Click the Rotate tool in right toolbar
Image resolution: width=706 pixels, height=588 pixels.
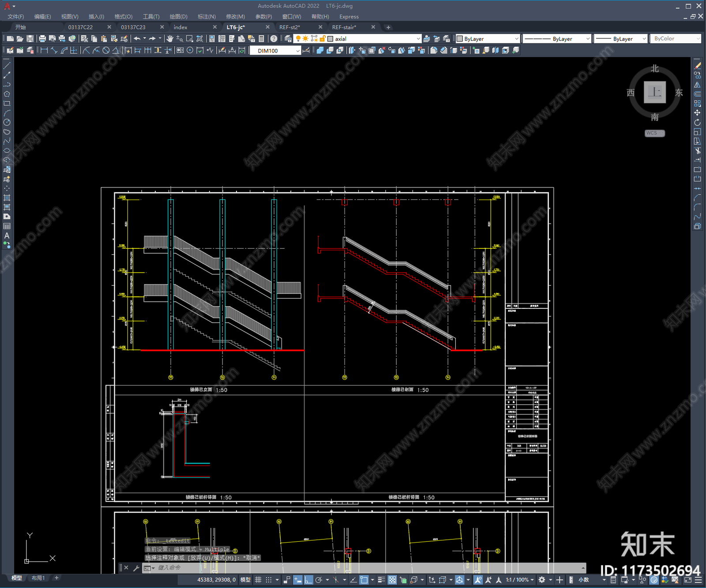697,122
